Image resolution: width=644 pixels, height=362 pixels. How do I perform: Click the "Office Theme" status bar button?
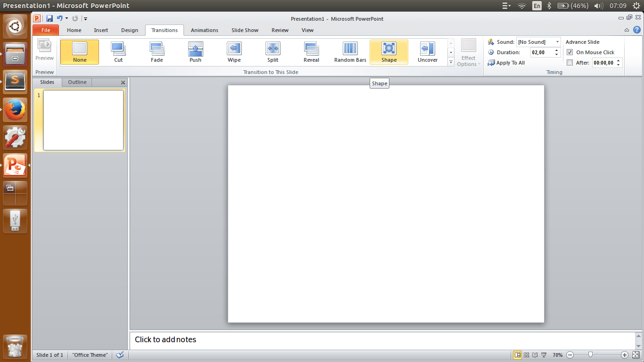point(90,355)
